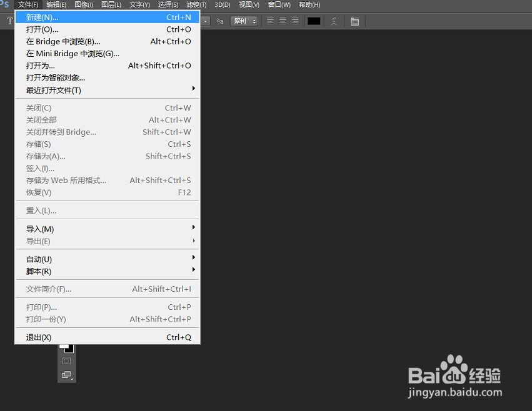The image size is (532, 411).
Task: Open the 滤镜(T) menu
Action: 196,5
